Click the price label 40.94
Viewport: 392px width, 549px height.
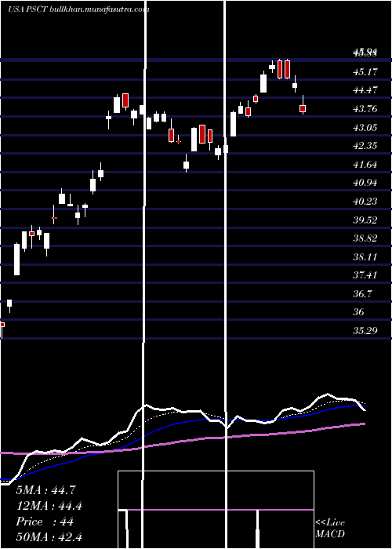[x=365, y=183]
